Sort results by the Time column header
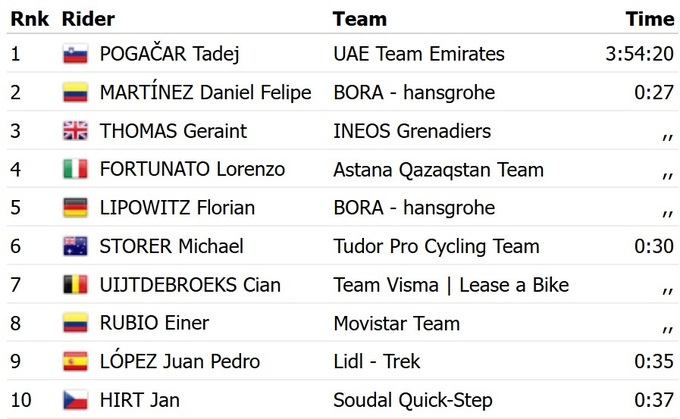 coord(649,19)
